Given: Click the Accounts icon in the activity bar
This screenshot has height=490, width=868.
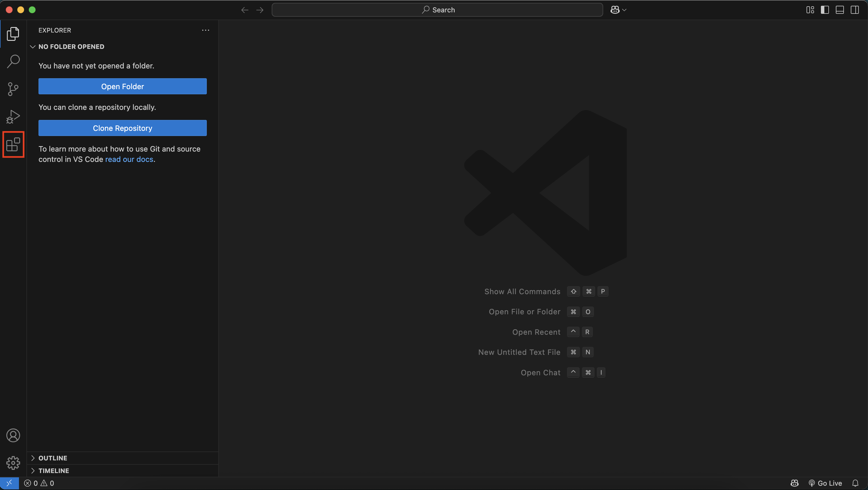Looking at the screenshot, I should (x=13, y=435).
